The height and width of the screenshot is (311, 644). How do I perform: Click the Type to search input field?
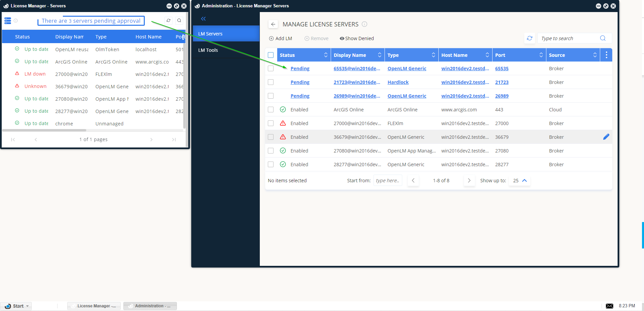tap(568, 38)
